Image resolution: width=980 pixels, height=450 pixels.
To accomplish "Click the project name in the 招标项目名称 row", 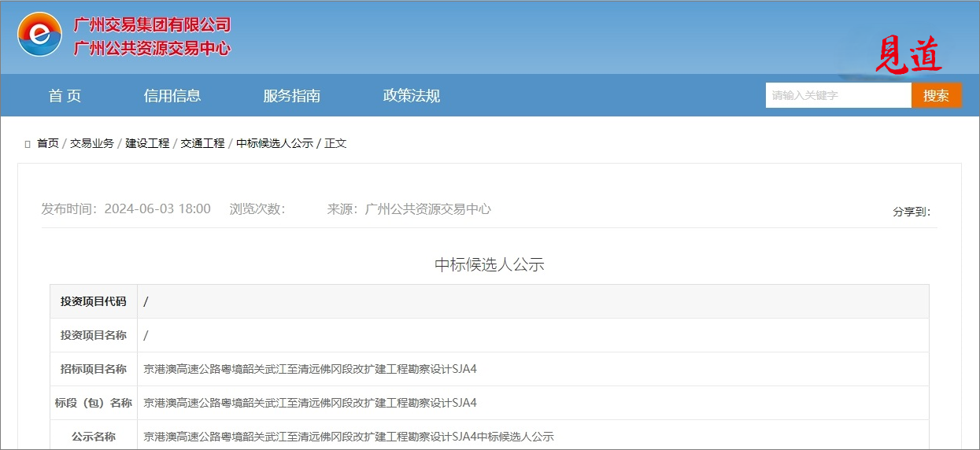I will [310, 369].
